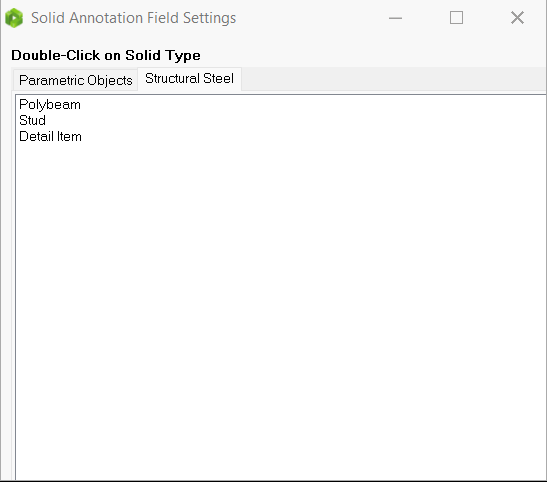Image resolution: width=547 pixels, height=482 pixels.
Task: Click blank tab strip beside Structural Steel
Action: (x=394, y=79)
